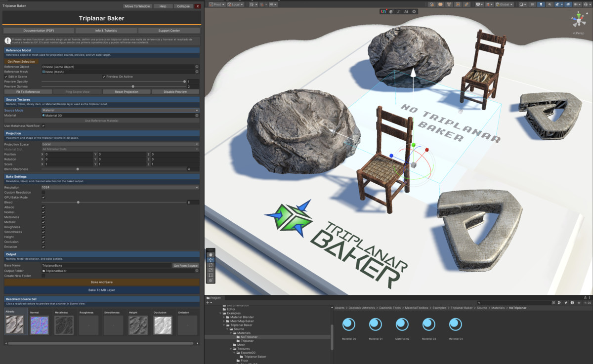Open the Pivot dropdown in scene toolbar
This screenshot has width=593, height=364.
pos(217,4)
